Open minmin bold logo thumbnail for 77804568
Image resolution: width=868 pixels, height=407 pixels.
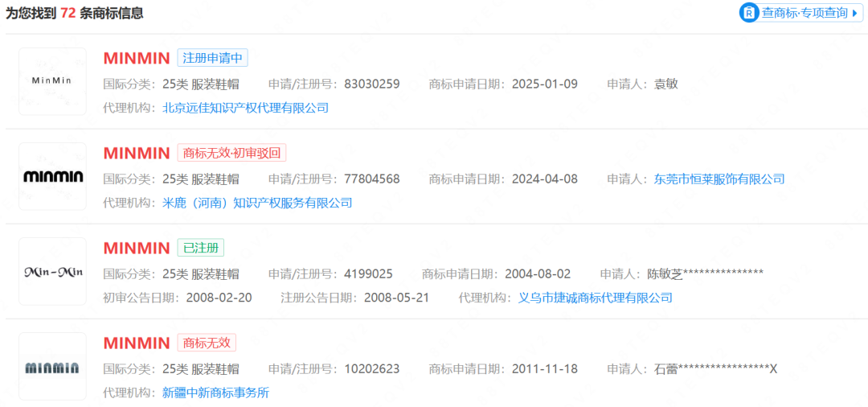pos(52,177)
